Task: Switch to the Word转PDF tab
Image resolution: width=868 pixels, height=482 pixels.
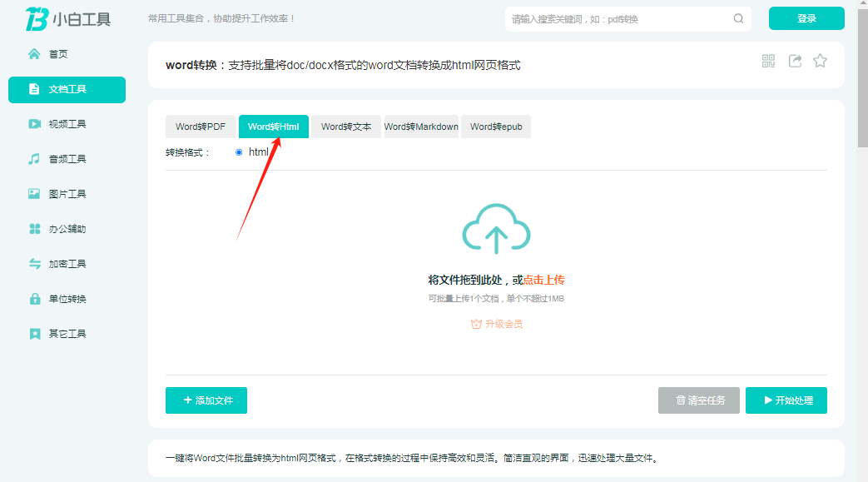Action: pyautogui.click(x=201, y=127)
